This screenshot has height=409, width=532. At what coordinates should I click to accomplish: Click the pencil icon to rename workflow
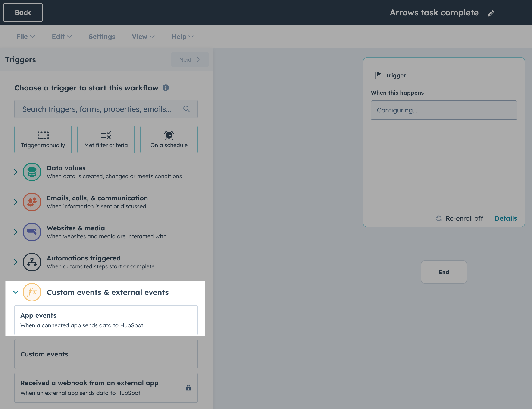(491, 13)
